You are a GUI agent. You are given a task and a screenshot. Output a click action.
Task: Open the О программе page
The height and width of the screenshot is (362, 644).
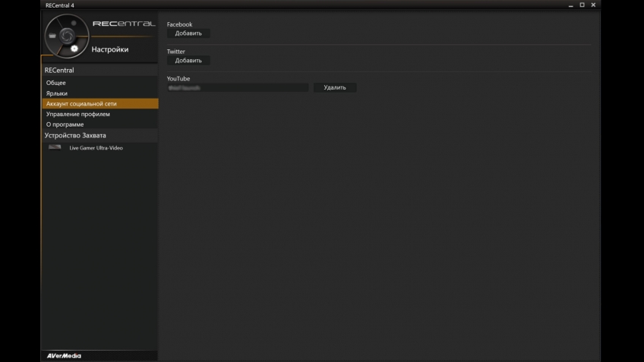coord(65,124)
